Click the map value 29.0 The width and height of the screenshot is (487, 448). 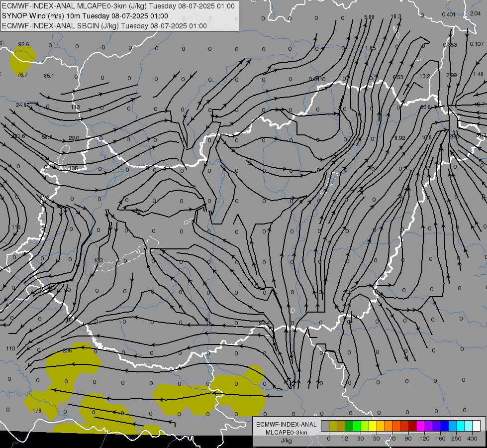coord(74,138)
